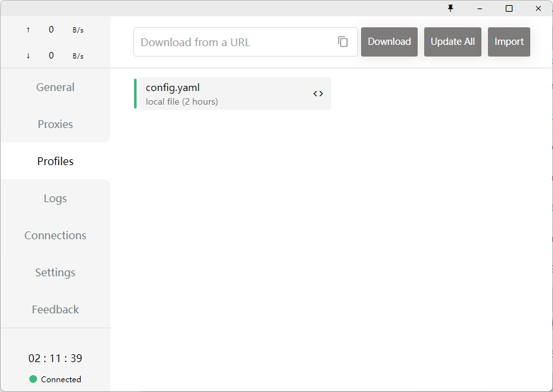This screenshot has width=553, height=392.
Task: Open the Feedback tab
Action: (55, 309)
